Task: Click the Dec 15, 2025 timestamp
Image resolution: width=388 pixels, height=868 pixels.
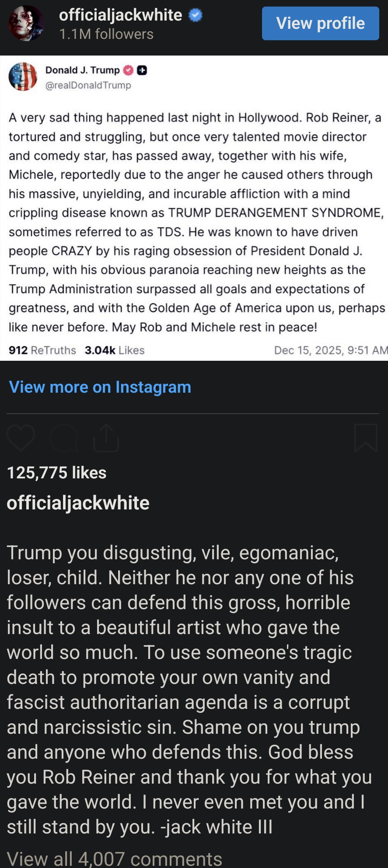Action: pos(330,350)
